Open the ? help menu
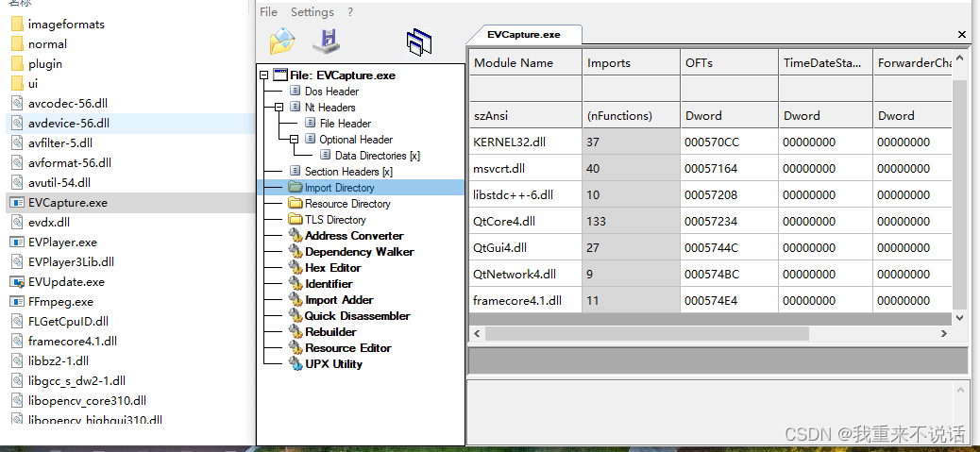This screenshot has width=980, height=452. (350, 12)
